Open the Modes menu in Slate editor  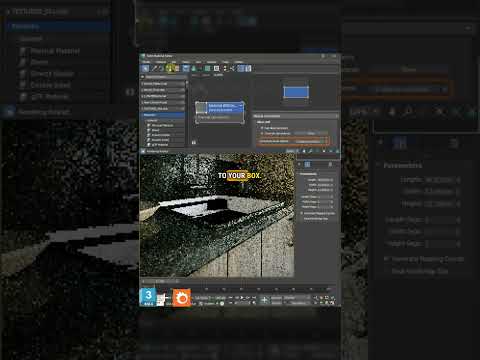pos(146,62)
